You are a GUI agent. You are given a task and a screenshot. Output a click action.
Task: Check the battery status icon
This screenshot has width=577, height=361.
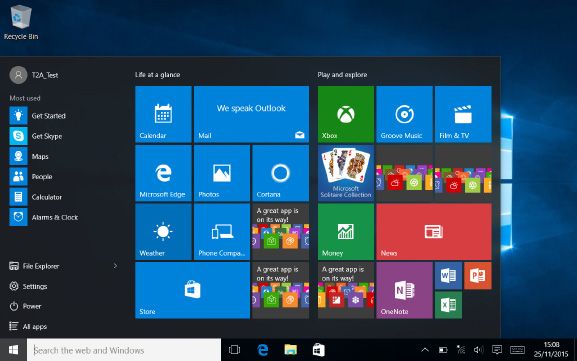(x=443, y=350)
